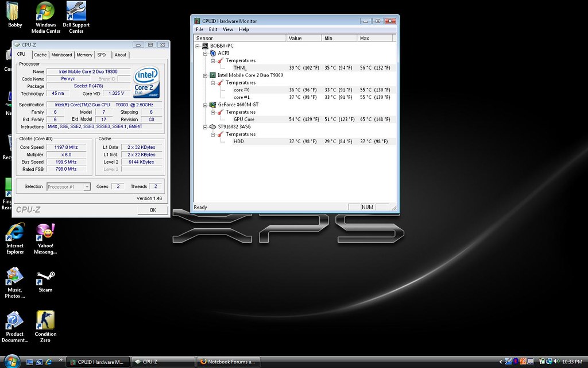Open the File menu in Hardware Monitor
This screenshot has width=588, height=368.
[x=199, y=29]
